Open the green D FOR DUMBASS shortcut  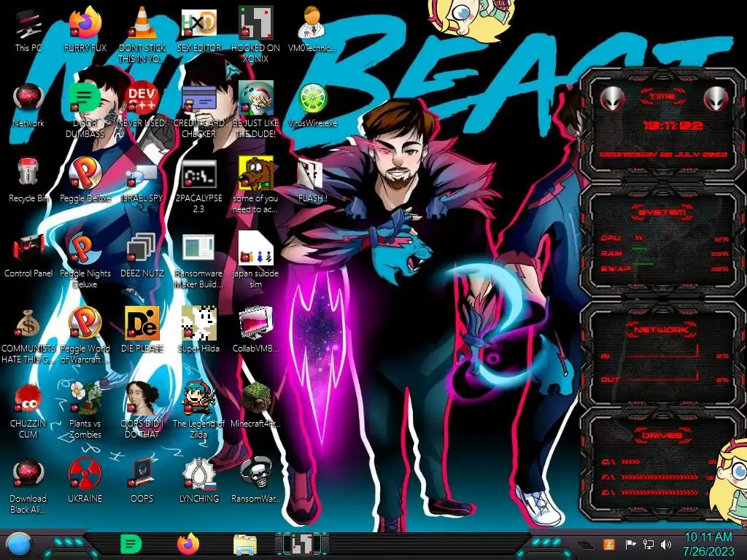point(85,109)
